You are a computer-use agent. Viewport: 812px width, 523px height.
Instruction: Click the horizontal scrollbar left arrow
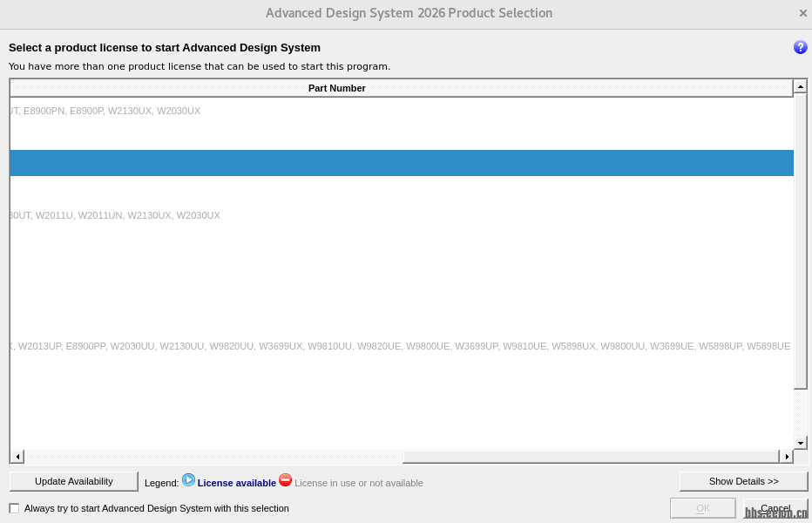(x=17, y=457)
